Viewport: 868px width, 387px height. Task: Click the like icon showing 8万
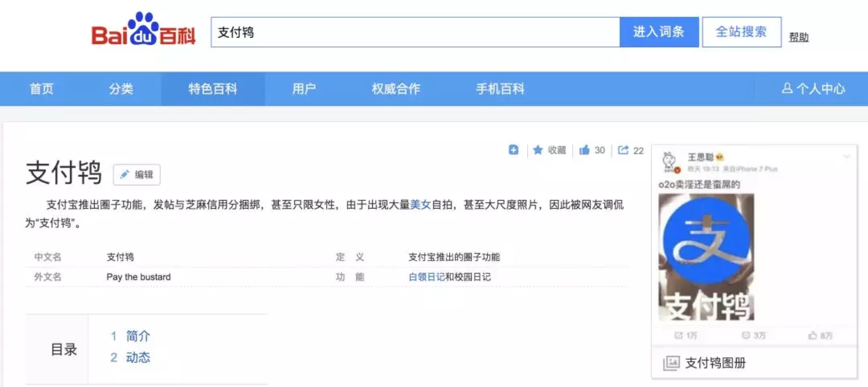click(813, 335)
